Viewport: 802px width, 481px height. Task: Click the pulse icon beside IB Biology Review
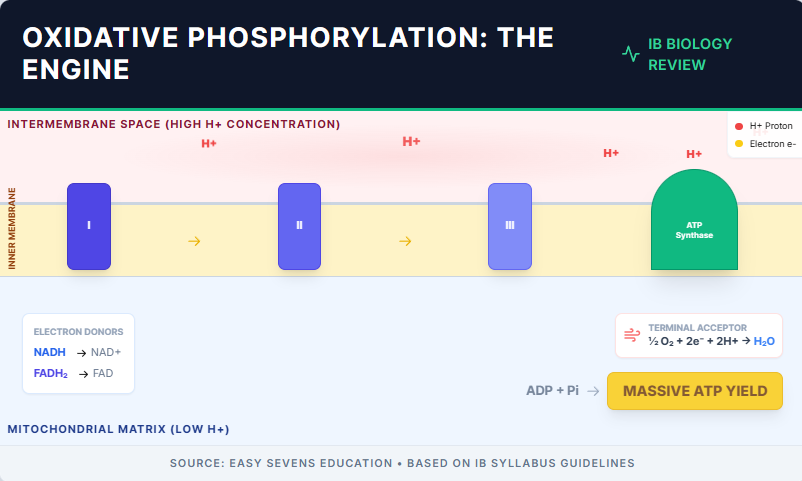630,54
